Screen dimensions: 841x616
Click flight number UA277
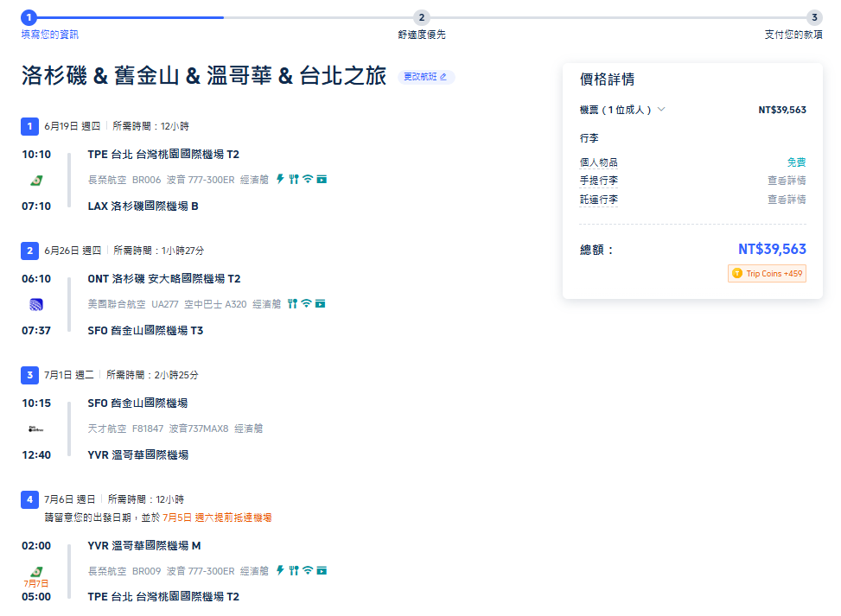(x=165, y=304)
